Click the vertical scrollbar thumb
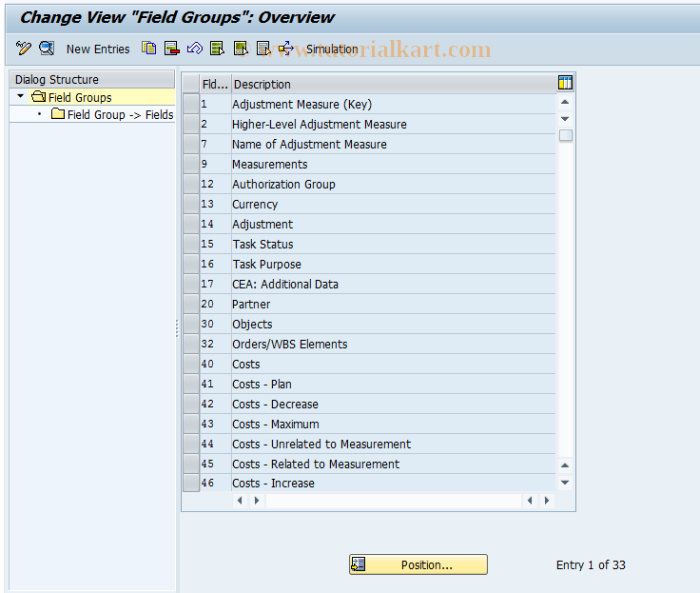The height and width of the screenshot is (593, 700). click(x=565, y=135)
